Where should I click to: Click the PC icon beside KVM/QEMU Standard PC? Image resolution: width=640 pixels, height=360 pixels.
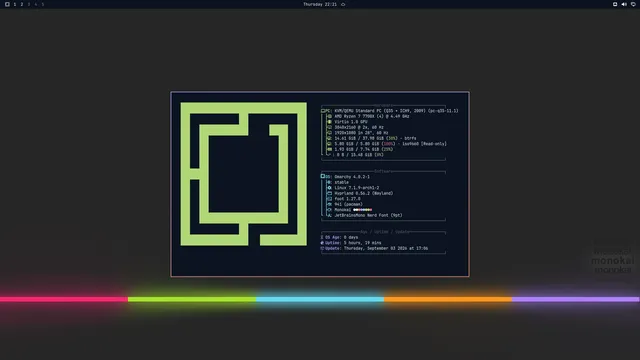(x=323, y=111)
